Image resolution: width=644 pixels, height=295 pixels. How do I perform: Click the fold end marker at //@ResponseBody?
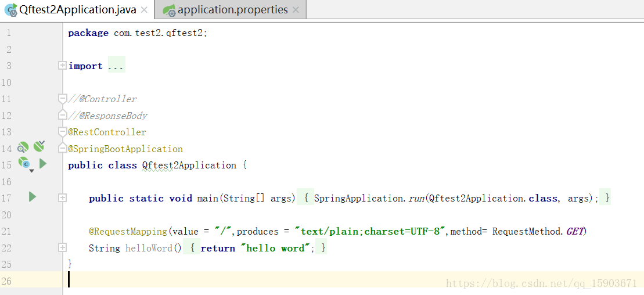[62, 115]
